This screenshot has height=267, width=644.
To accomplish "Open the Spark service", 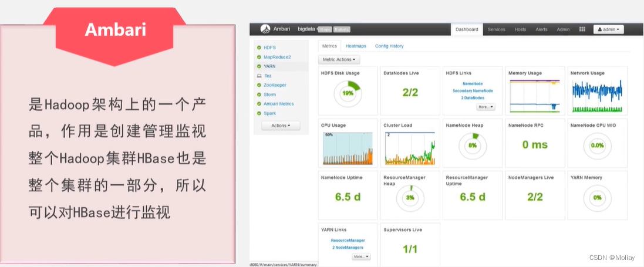I will pos(270,113).
